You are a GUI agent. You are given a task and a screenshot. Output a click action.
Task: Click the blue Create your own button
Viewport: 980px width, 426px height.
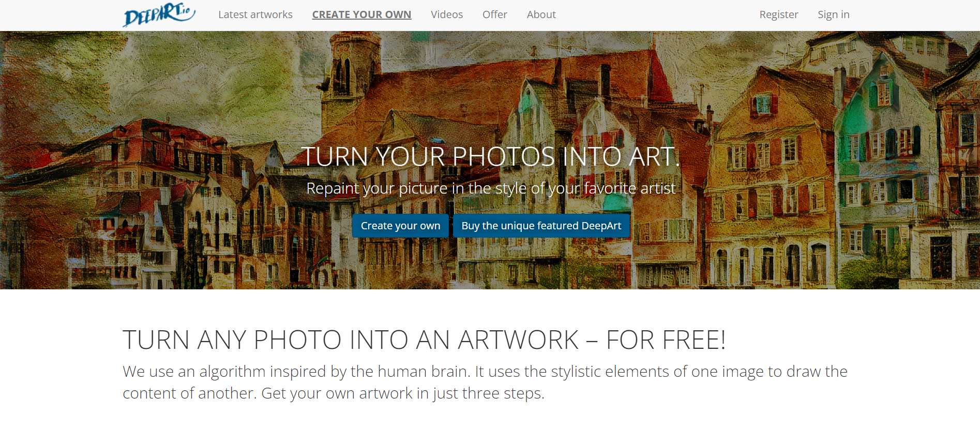tap(400, 226)
